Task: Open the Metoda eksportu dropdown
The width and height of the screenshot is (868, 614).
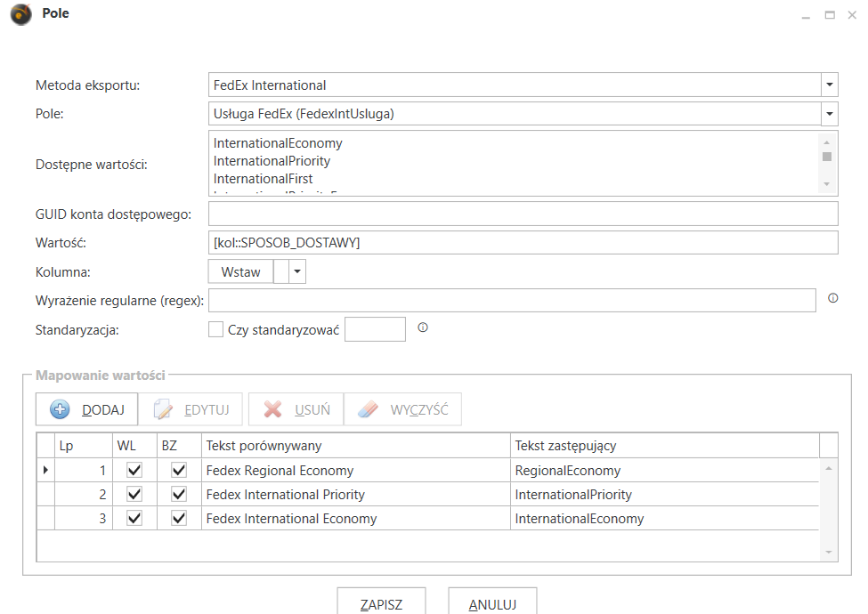Action: [829, 85]
